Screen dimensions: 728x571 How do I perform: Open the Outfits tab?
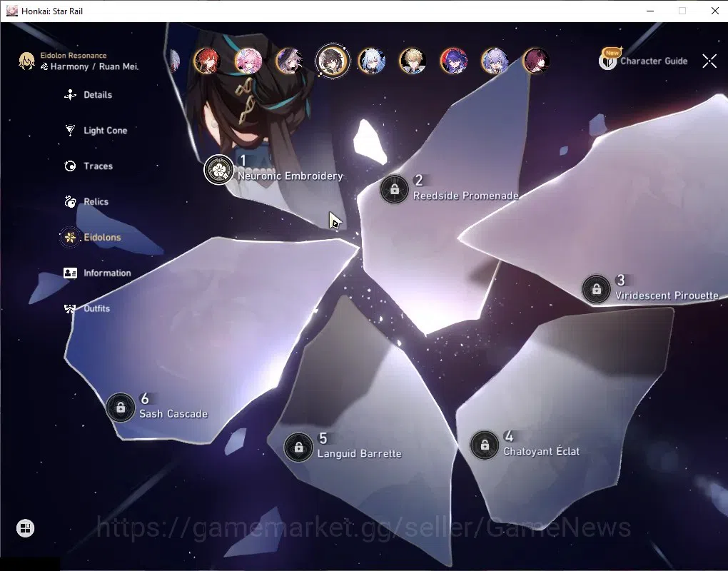point(87,308)
